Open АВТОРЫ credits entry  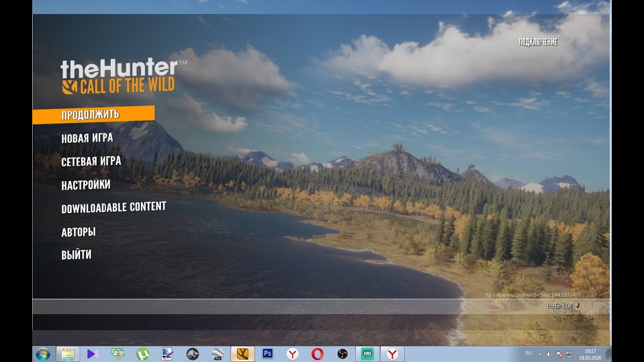[x=78, y=232]
